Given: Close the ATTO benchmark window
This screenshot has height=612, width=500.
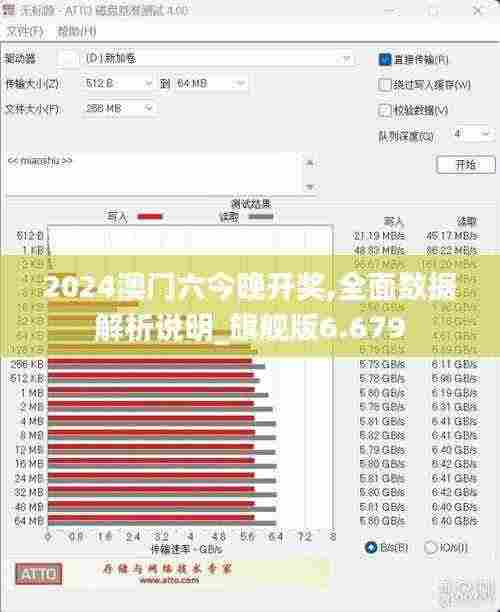Looking at the screenshot, I should coord(477,11).
